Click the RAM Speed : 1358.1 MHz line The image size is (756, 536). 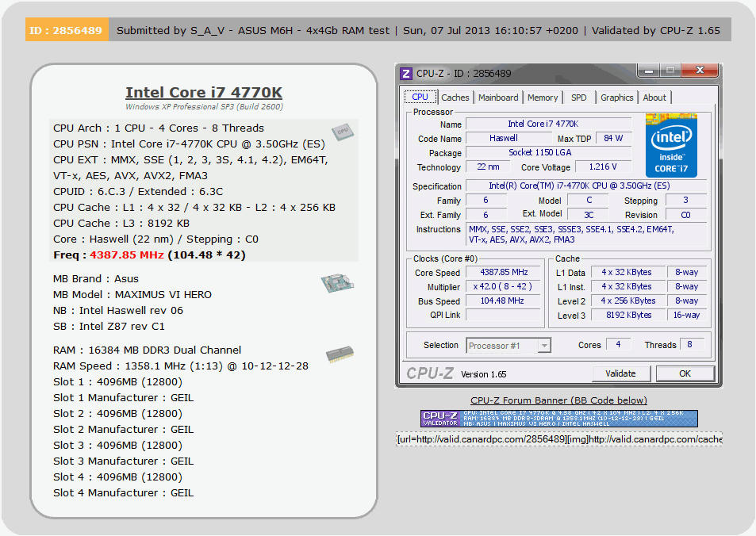tap(181, 366)
